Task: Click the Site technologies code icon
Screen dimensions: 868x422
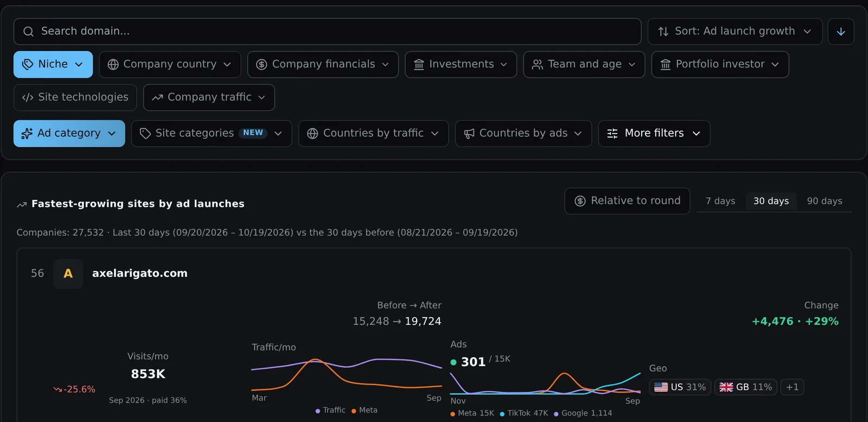Action: (x=28, y=97)
